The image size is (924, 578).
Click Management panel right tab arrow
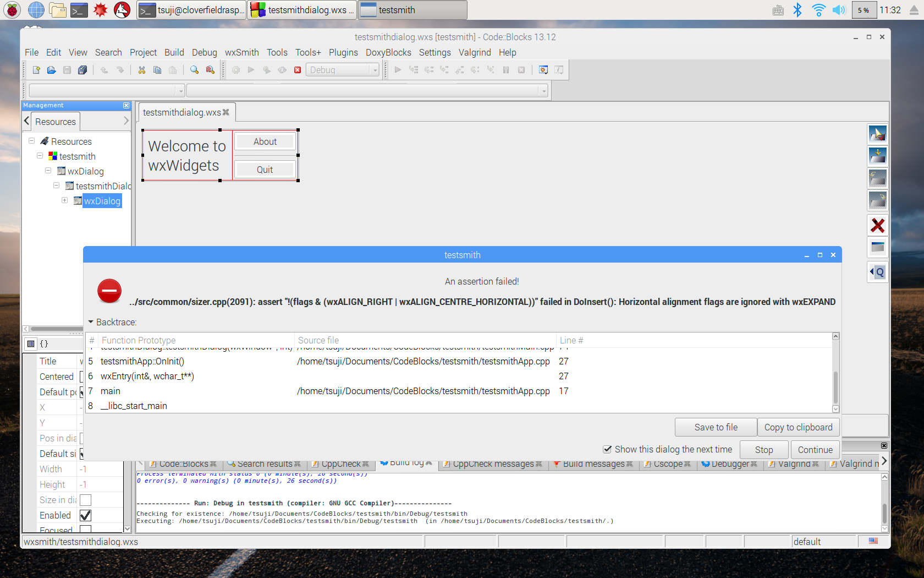(127, 121)
